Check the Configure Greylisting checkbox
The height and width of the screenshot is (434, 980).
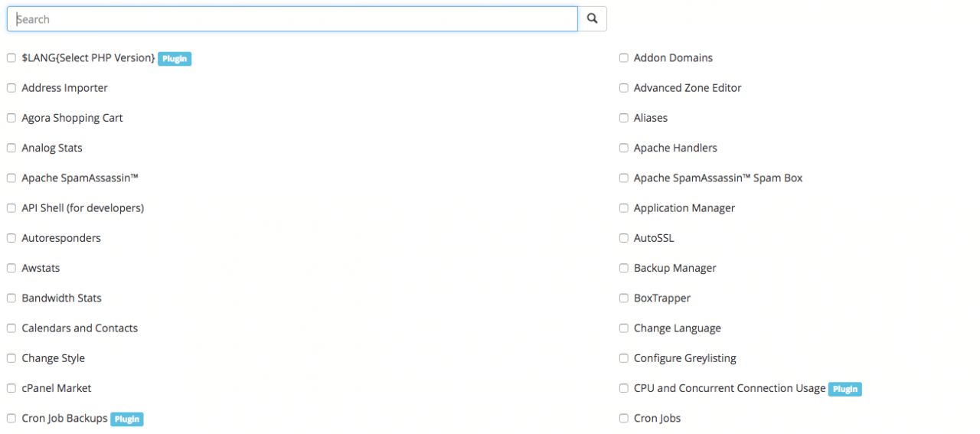[624, 358]
